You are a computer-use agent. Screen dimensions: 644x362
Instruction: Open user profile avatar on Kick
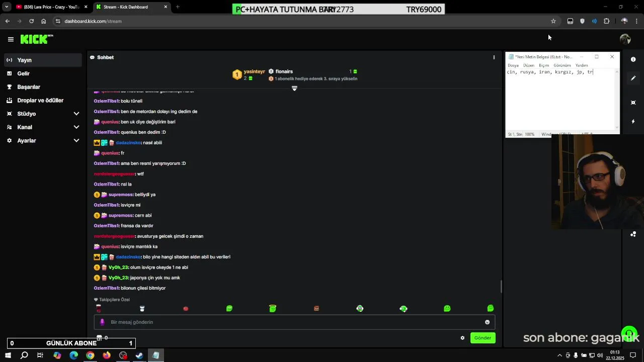625,39
